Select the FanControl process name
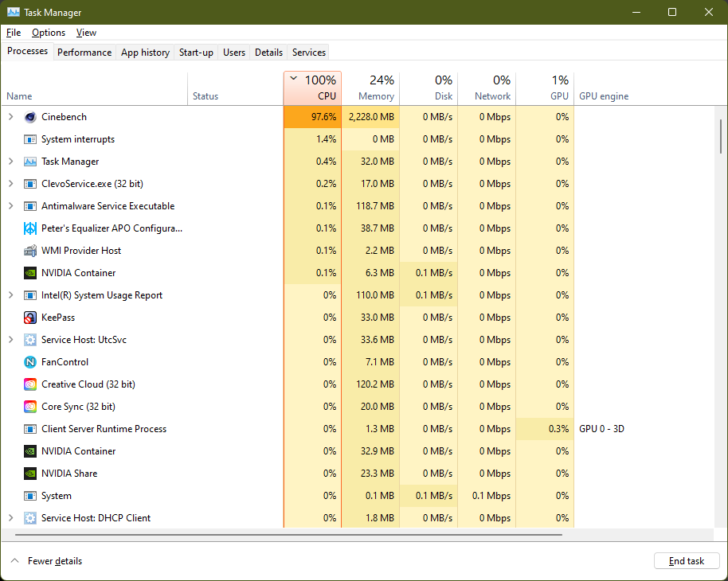Image resolution: width=728 pixels, height=581 pixels. [x=65, y=362]
